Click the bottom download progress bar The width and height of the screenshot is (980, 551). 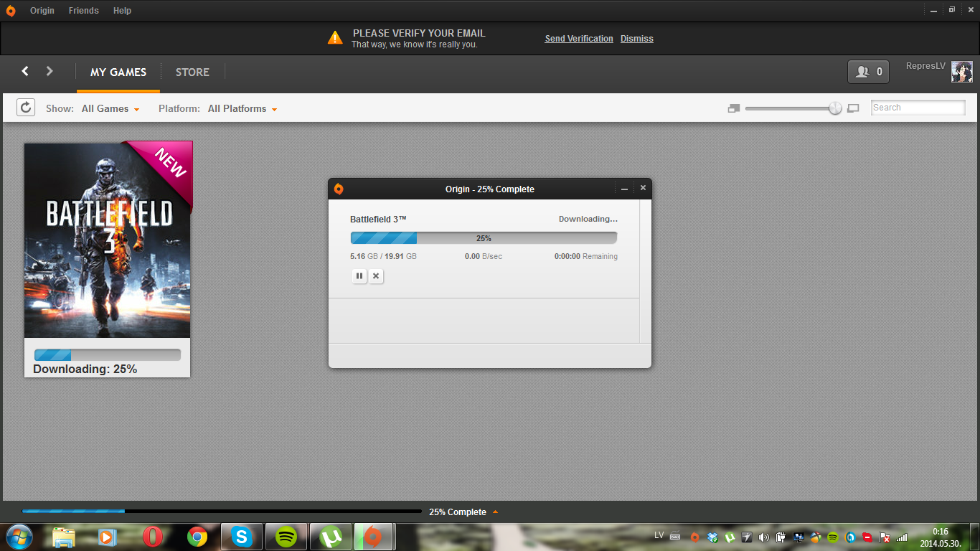(x=222, y=512)
